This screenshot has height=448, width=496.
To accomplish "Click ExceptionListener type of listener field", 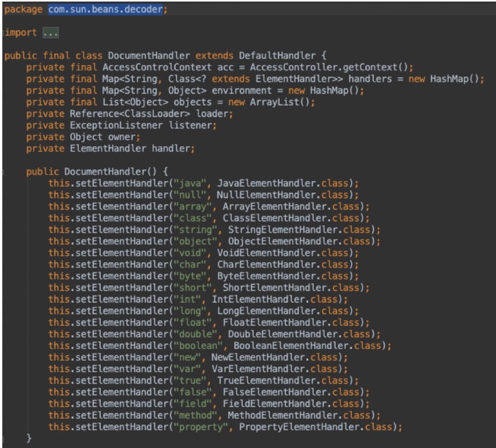I will tap(116, 125).
